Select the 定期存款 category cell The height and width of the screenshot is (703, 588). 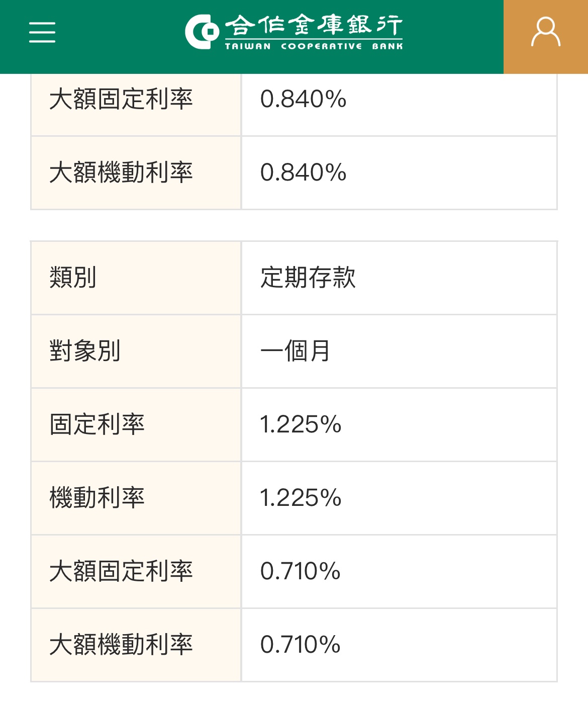point(308,278)
